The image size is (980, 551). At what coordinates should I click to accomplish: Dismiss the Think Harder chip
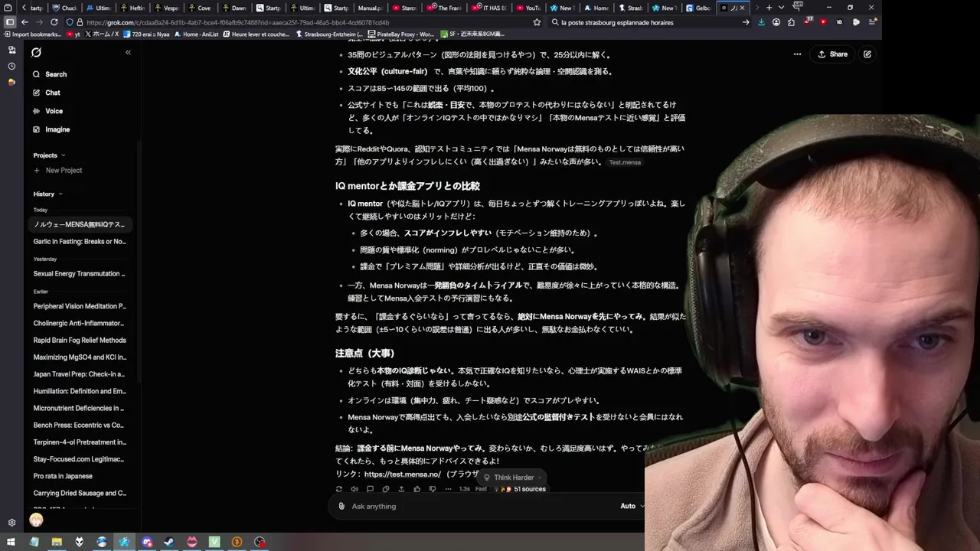[x=540, y=478]
